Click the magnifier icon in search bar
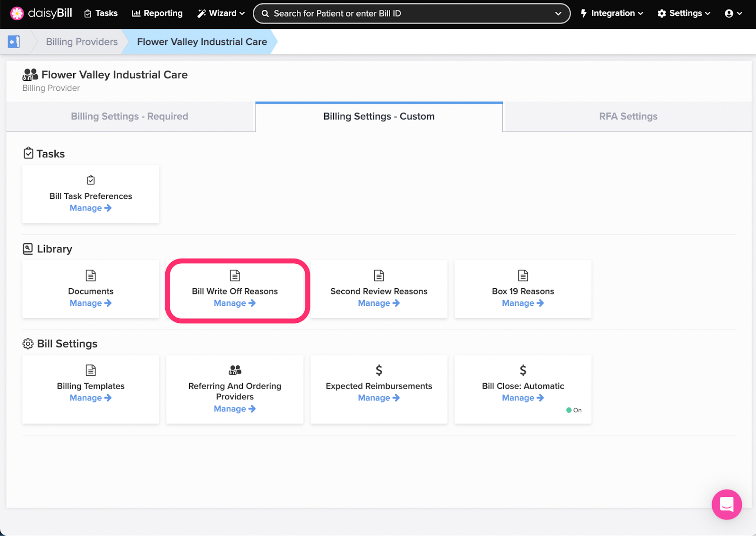This screenshot has width=756, height=536. (265, 14)
